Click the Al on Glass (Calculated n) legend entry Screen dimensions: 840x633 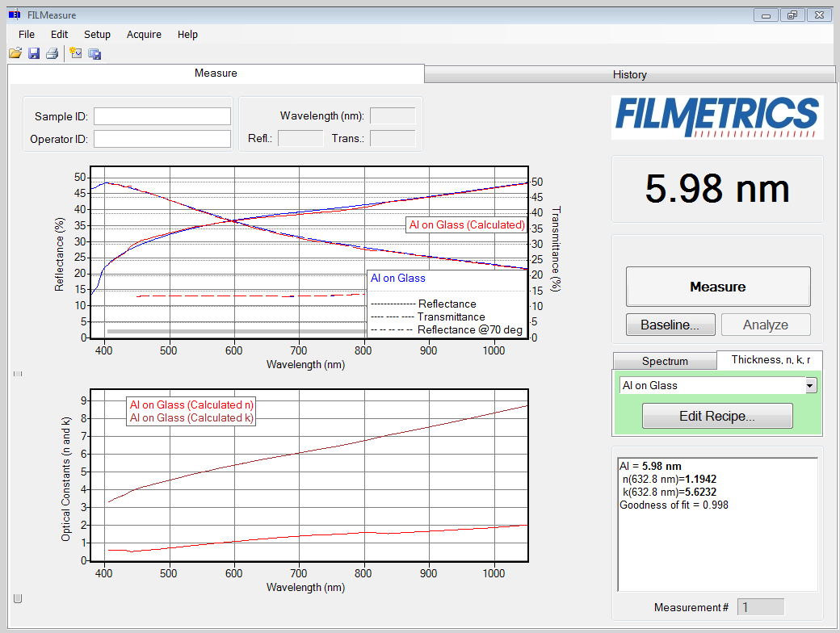(191, 405)
